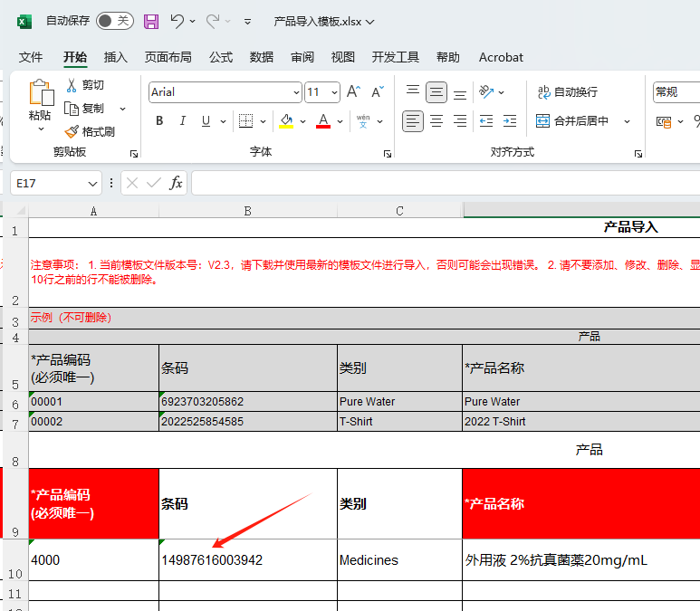The height and width of the screenshot is (611, 700).
Task: Click the 格式刷 format painter
Action: click(x=90, y=131)
